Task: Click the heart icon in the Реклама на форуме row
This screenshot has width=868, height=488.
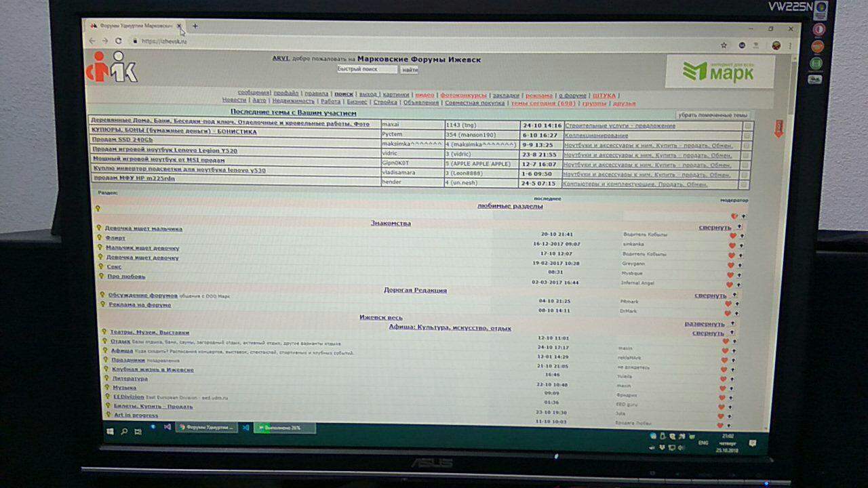Action: [727, 313]
